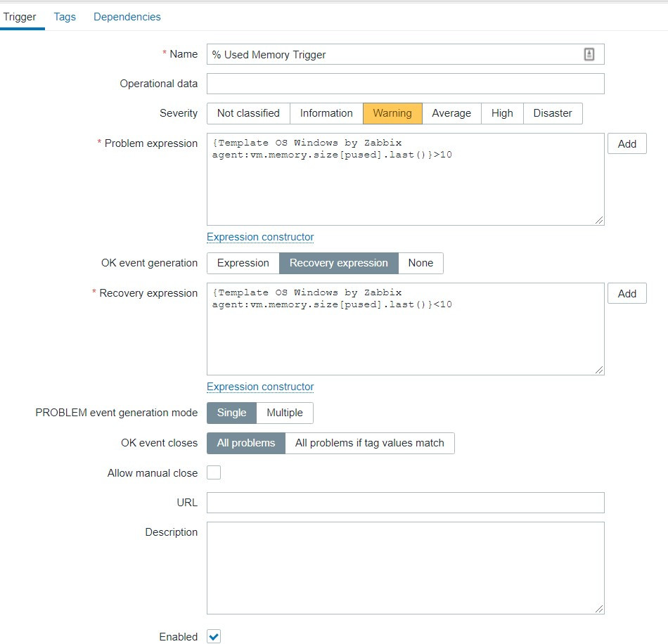
Task: Uncheck the Enabled checkbox
Action: (214, 637)
